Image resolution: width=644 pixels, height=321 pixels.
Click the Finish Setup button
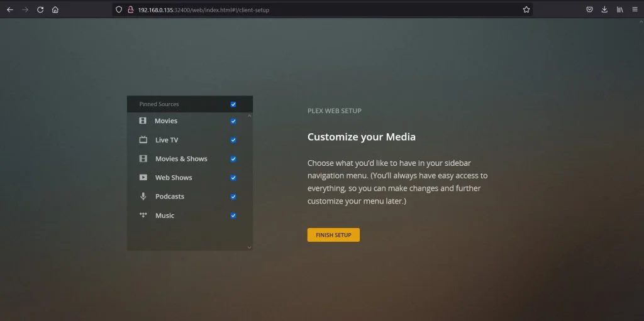tap(333, 235)
